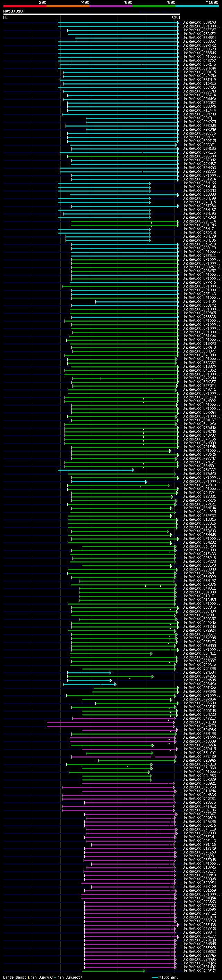Click the =100char. scale legend
The image size is (222, 980).
(x=165, y=977)
